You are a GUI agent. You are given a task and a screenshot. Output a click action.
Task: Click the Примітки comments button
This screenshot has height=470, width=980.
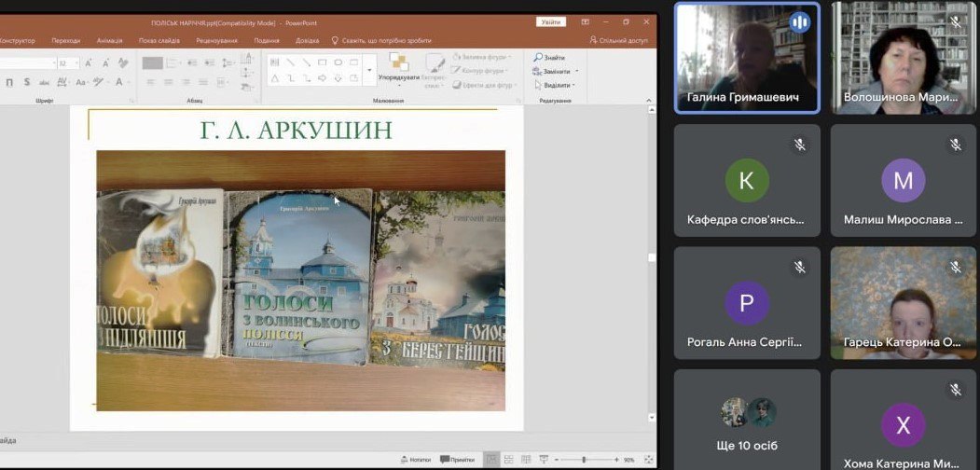pyautogui.click(x=457, y=460)
